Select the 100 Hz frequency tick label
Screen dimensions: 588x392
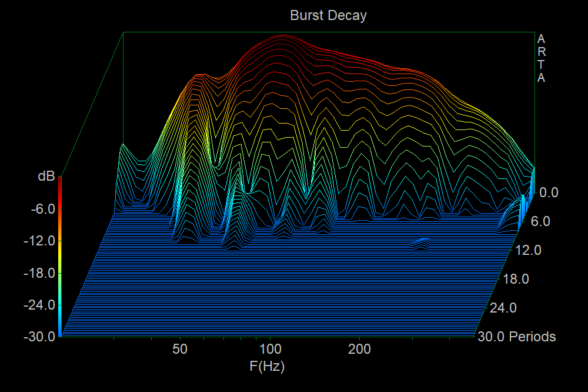270,348
